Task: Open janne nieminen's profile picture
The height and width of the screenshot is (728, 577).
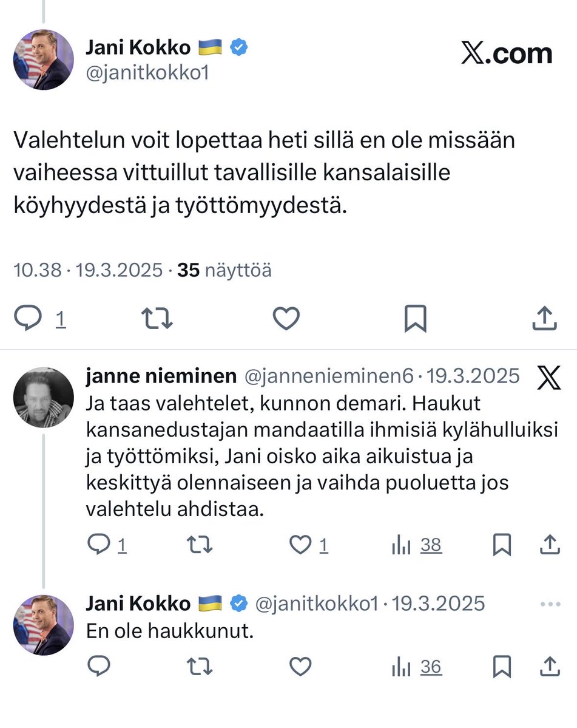Action: point(44,397)
